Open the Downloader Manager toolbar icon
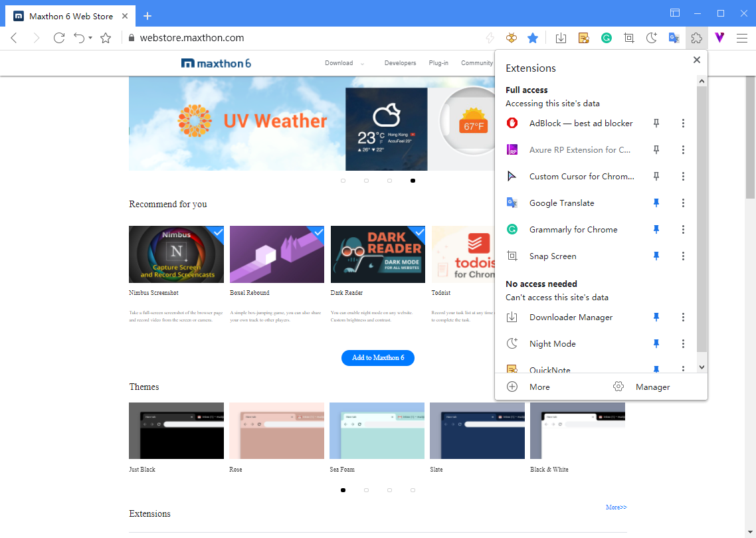 561,38
